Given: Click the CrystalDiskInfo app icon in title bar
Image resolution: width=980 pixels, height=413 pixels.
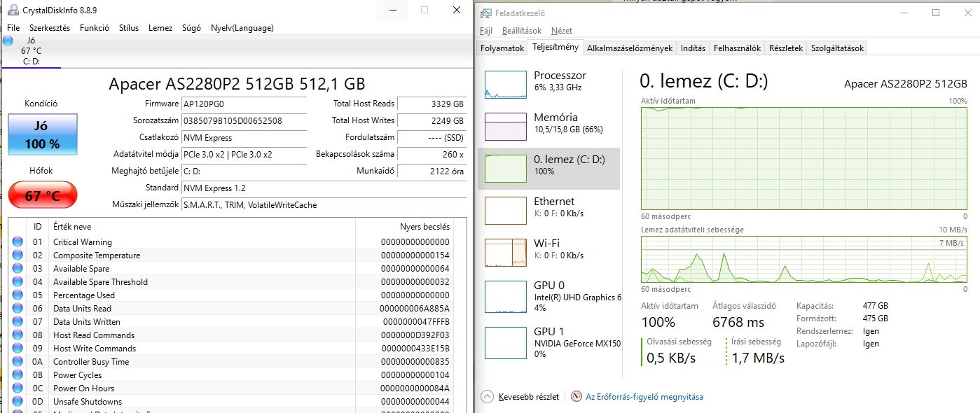Looking at the screenshot, I should 13,10.
